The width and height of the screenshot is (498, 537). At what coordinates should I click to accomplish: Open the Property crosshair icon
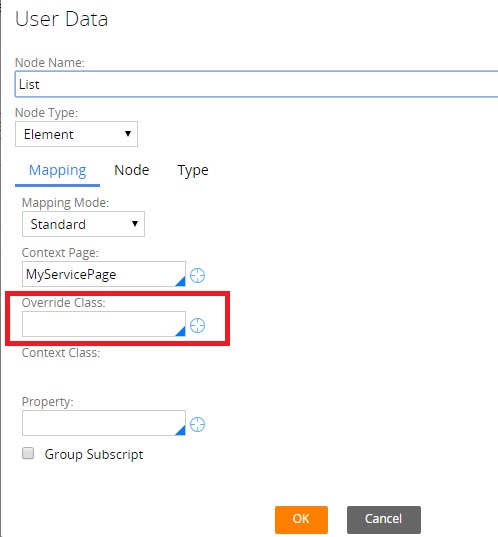(198, 425)
